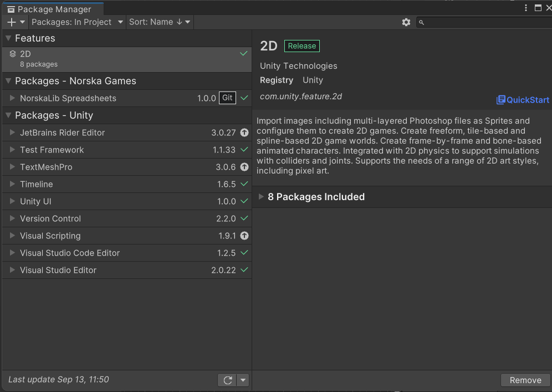The width and height of the screenshot is (552, 392).
Task: Expand the Visual Studio Code Editor arrow
Action: (12, 252)
